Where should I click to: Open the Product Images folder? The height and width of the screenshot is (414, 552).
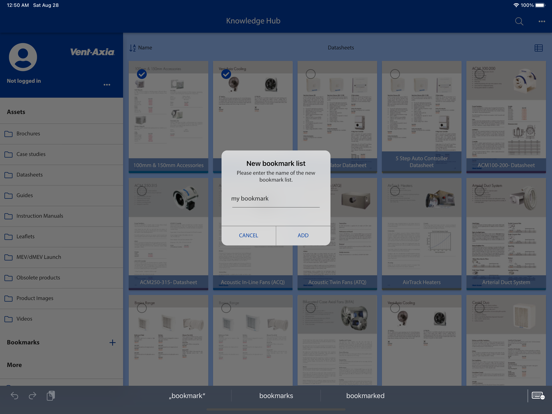[x=62, y=299]
